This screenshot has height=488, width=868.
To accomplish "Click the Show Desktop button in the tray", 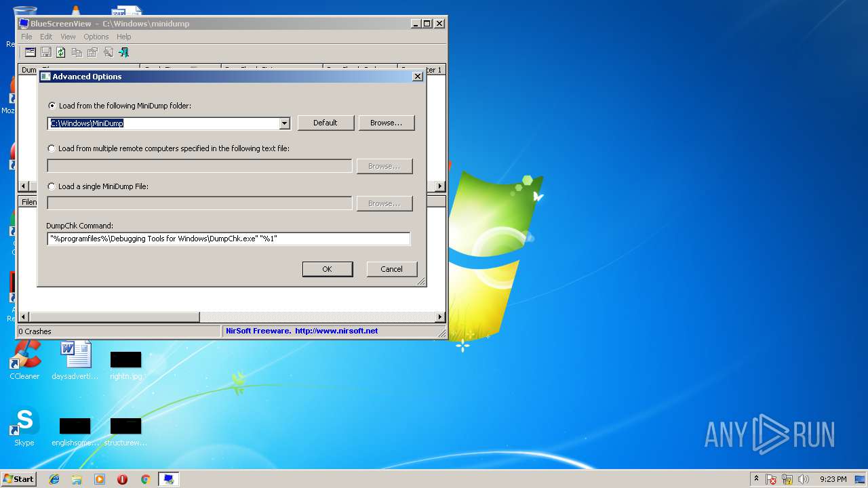I will [x=861, y=479].
